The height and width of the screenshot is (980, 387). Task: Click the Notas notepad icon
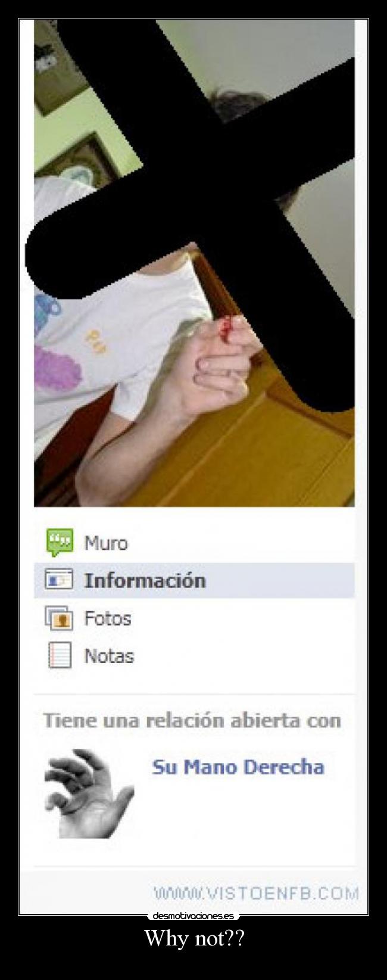point(60,655)
